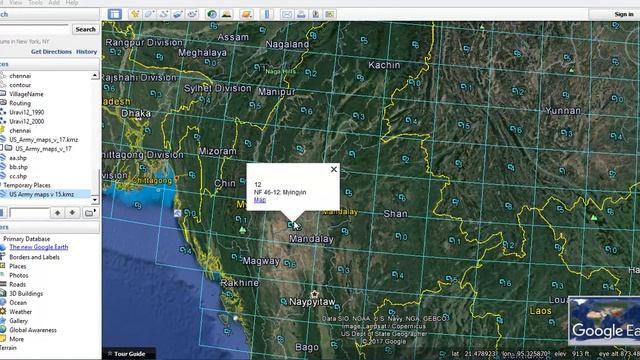Image resolution: width=640 pixels, height=360 pixels.
Task: Click the Naypyitaw capital star marker
Action: click(314, 294)
